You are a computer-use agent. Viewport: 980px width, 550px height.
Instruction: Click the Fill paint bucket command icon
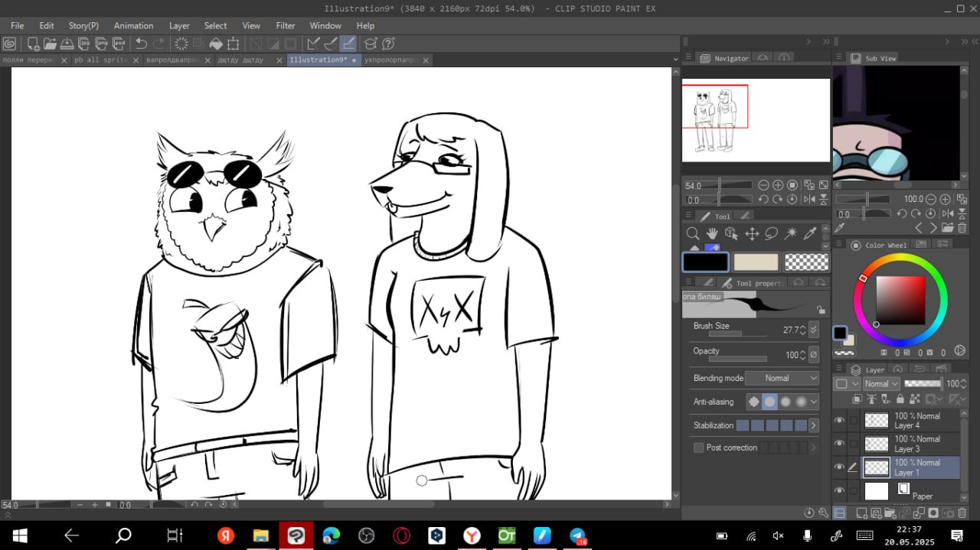(x=216, y=44)
